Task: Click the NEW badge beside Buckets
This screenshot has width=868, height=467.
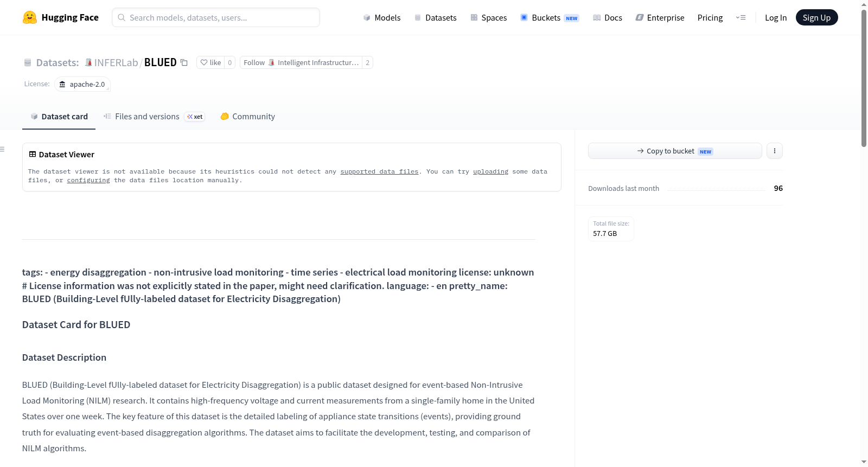Action: [572, 18]
